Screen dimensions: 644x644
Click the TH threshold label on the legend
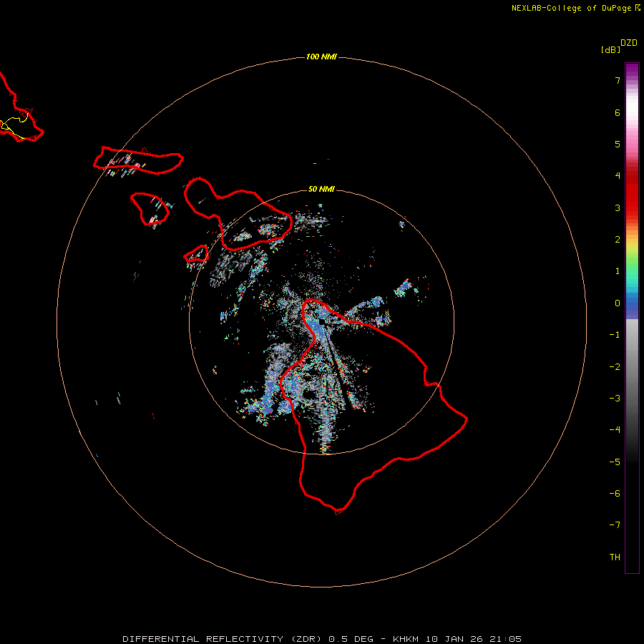coord(615,557)
